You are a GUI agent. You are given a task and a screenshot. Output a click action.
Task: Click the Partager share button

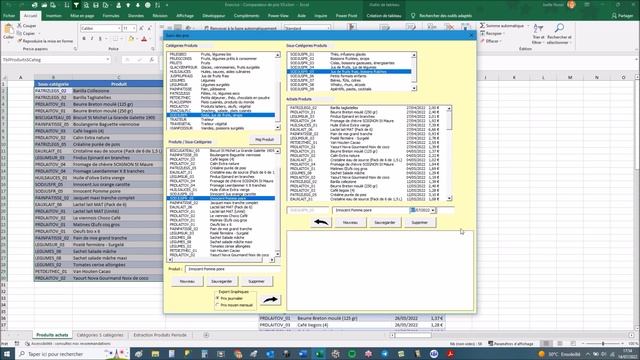pos(622,16)
